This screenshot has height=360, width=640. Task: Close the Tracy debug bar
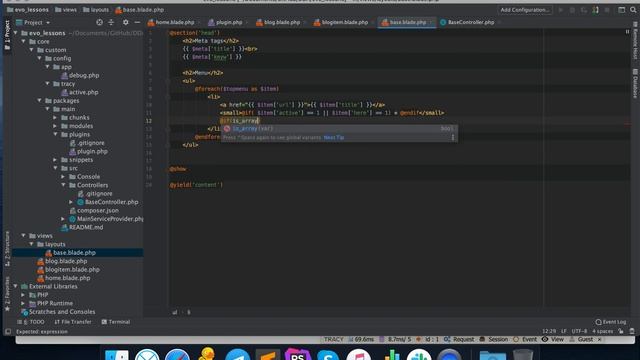click(x=600, y=340)
